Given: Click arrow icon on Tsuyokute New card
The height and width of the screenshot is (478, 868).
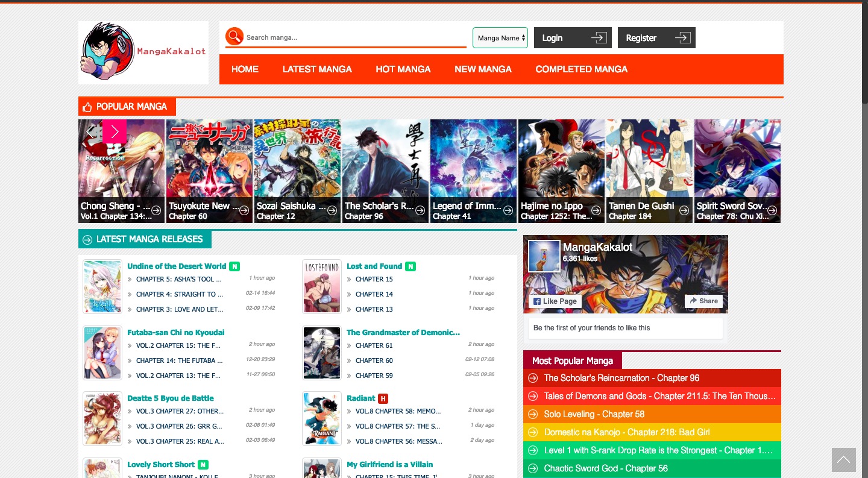Looking at the screenshot, I should pos(244,210).
